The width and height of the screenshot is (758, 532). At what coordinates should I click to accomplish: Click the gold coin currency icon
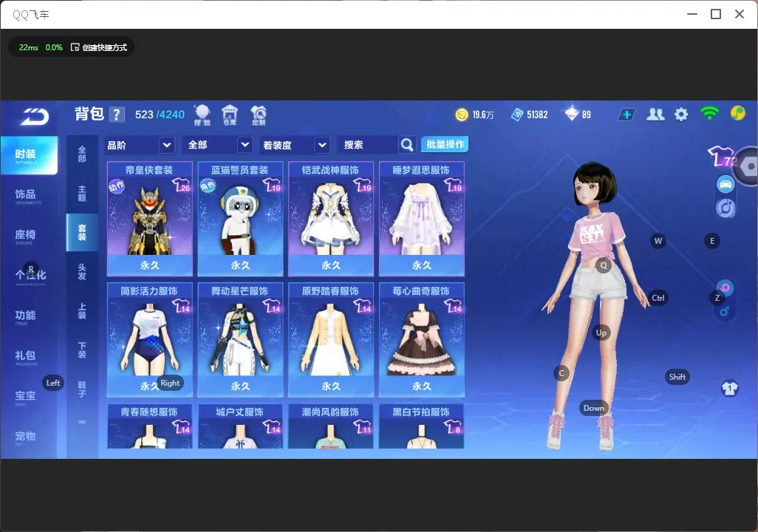click(x=462, y=115)
